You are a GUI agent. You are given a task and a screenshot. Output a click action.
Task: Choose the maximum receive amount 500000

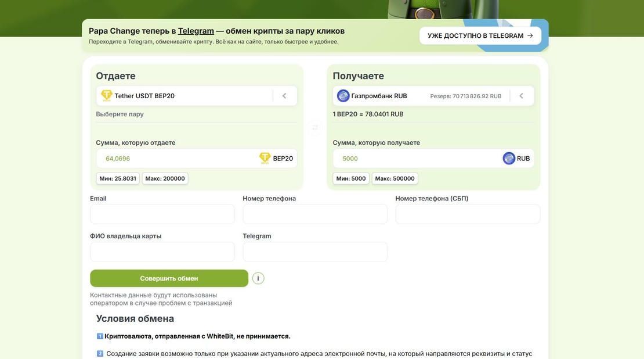pos(395,178)
